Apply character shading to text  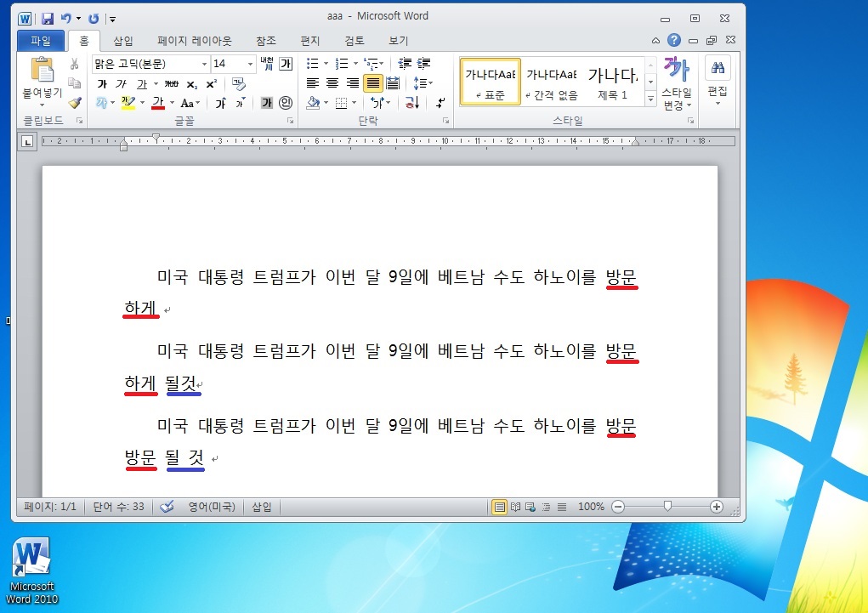pos(267,103)
